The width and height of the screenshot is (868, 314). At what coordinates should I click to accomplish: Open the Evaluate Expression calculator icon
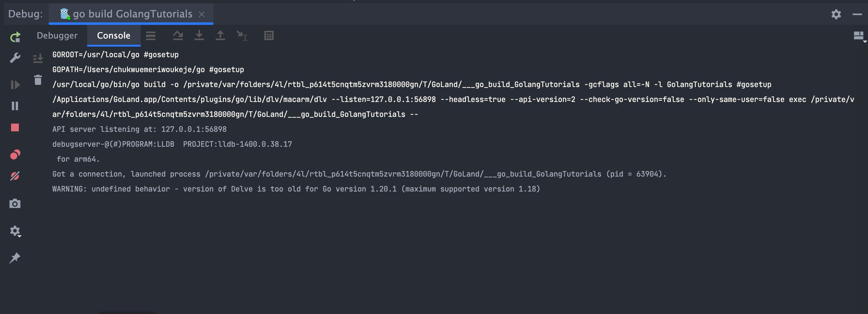269,35
